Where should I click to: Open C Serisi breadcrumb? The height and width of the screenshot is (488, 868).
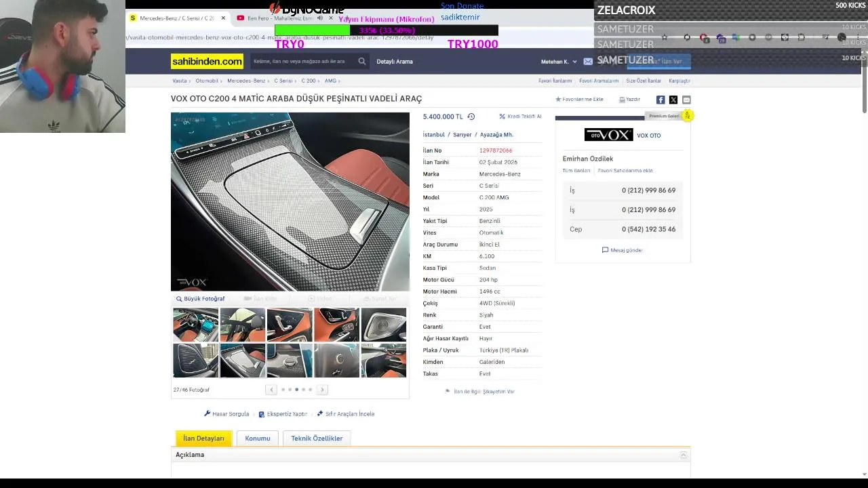pyautogui.click(x=283, y=81)
